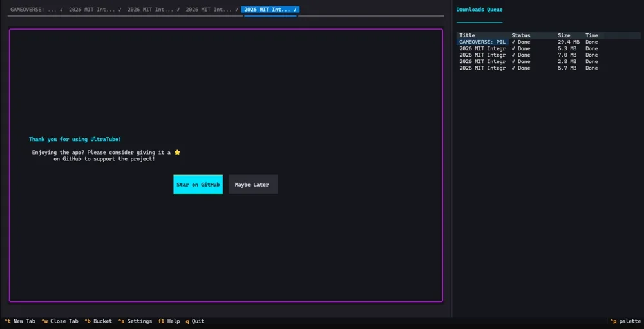
Task: Open the Bucket from the footer
Action: click(98, 321)
